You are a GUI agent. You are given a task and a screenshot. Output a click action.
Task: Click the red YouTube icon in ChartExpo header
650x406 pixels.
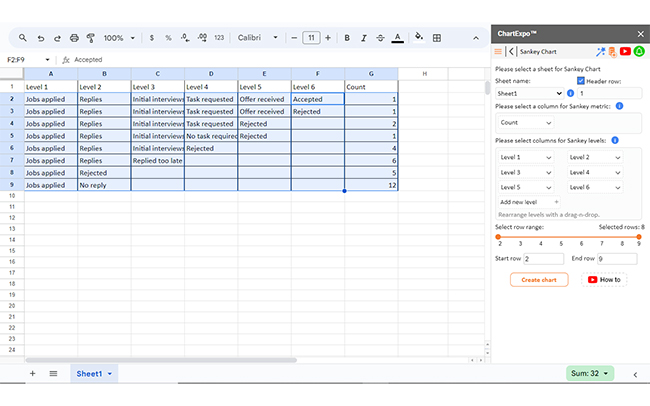[625, 51]
